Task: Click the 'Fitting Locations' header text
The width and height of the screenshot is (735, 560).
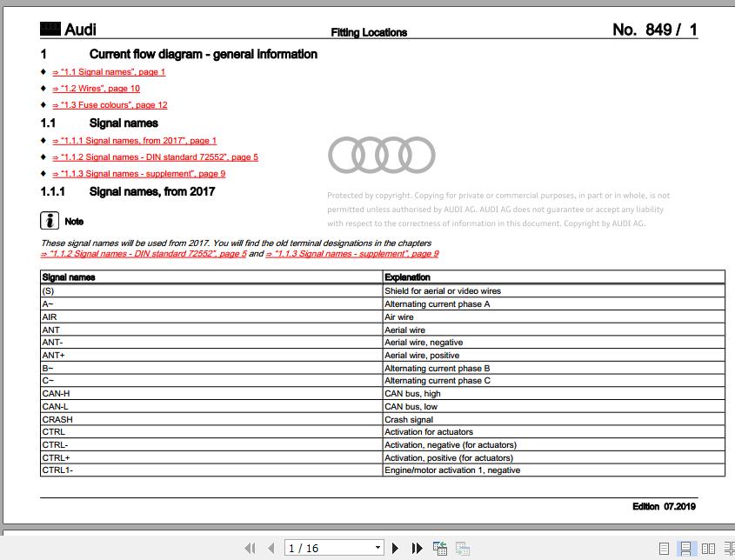Action: pyautogui.click(x=369, y=32)
